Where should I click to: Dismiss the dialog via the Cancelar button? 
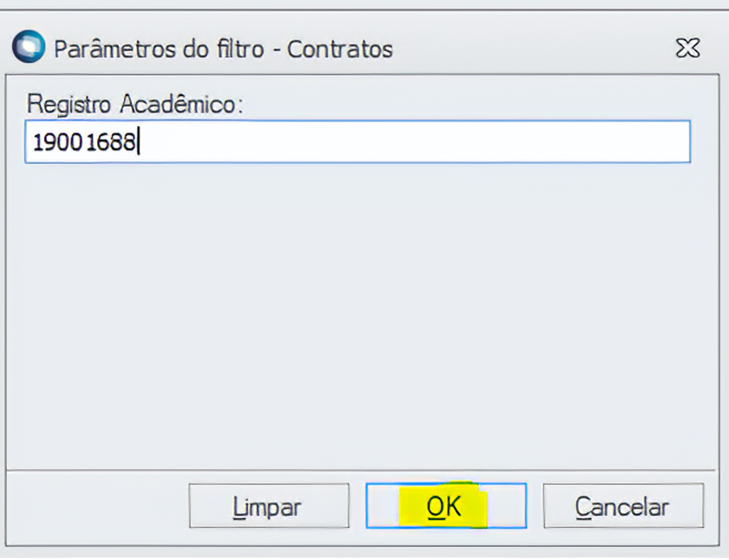click(623, 506)
